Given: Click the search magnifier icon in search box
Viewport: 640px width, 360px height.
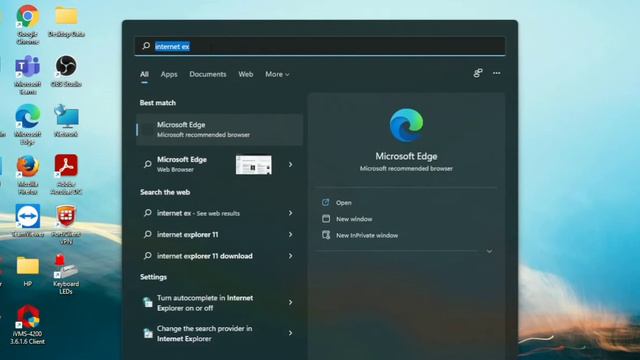Looking at the screenshot, I should pos(146,46).
